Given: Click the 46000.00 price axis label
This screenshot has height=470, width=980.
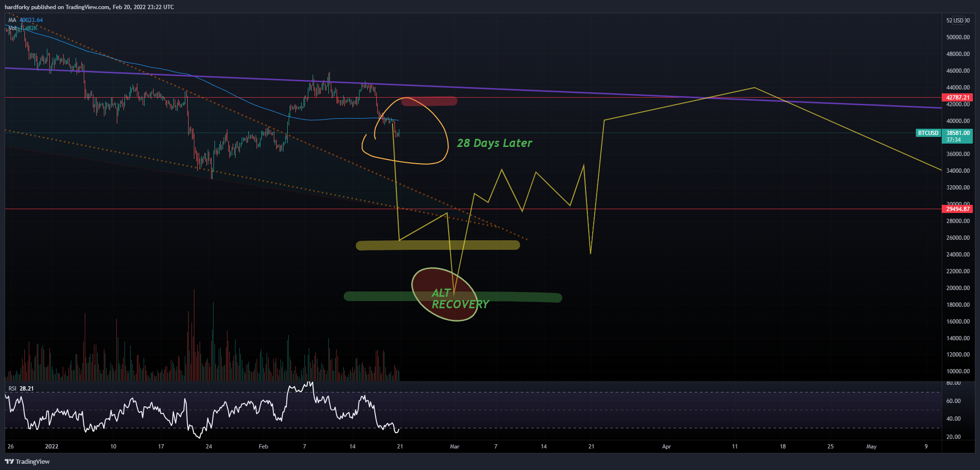Looking at the screenshot, I should click(958, 71).
